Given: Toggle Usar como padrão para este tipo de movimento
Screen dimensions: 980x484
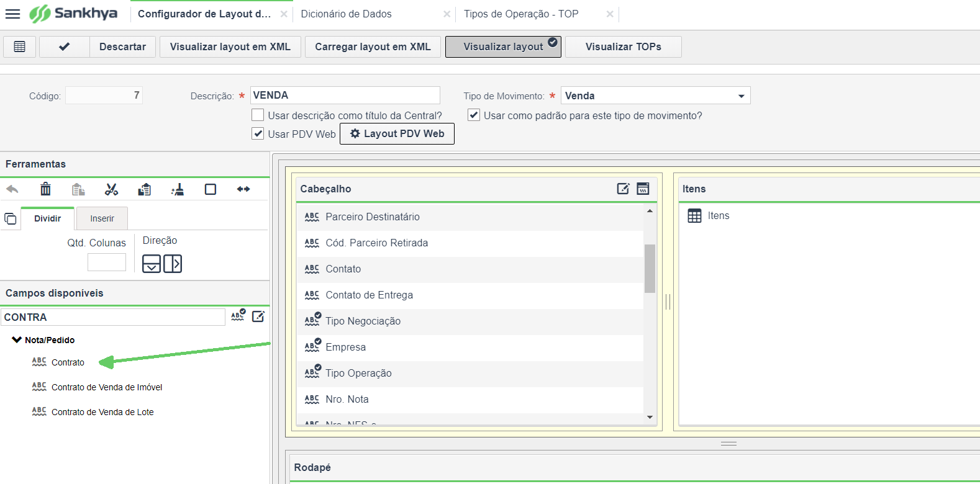Looking at the screenshot, I should (474, 115).
